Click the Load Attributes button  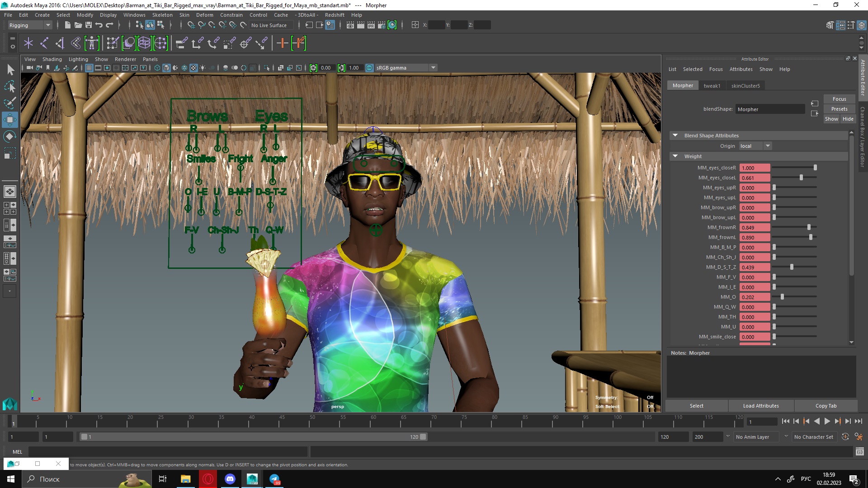pos(761,406)
